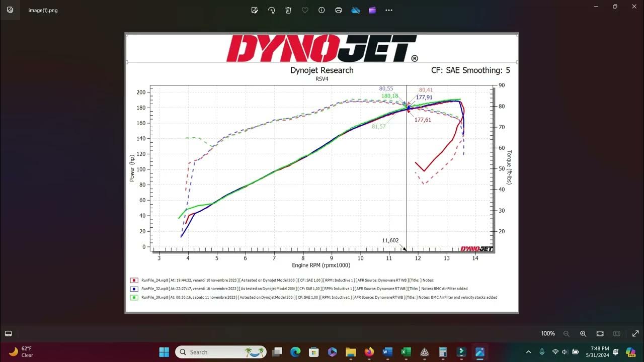The height and width of the screenshot is (362, 644).
Task: Click the RSV4 chart subtitle
Action: 322,79
